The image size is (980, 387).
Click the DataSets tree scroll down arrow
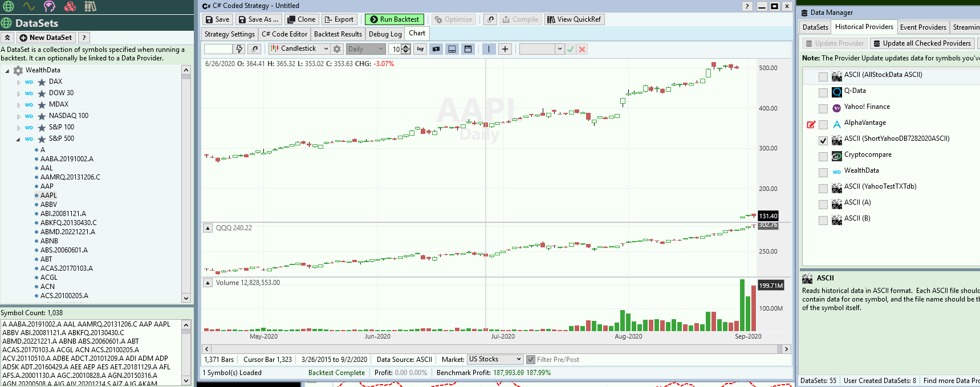(186, 298)
